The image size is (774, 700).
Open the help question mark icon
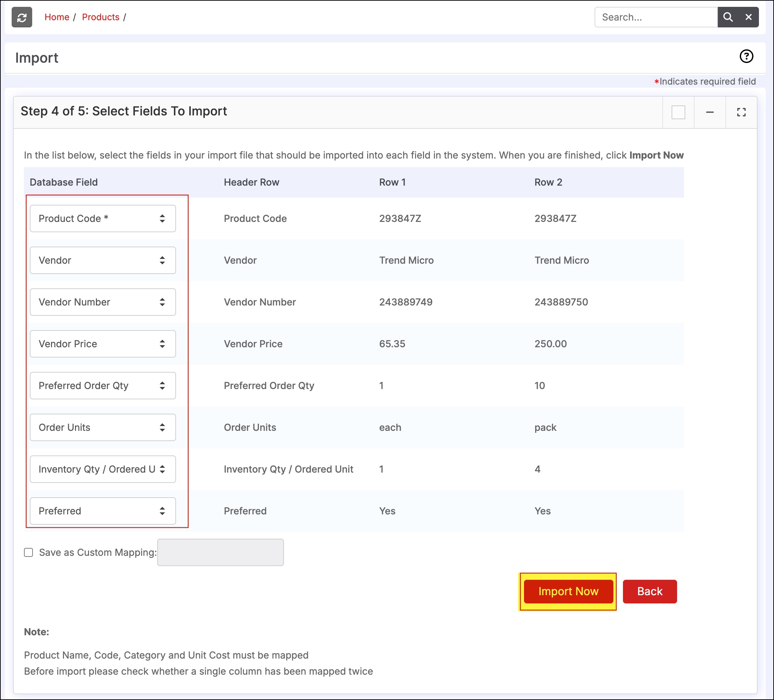[x=746, y=57]
